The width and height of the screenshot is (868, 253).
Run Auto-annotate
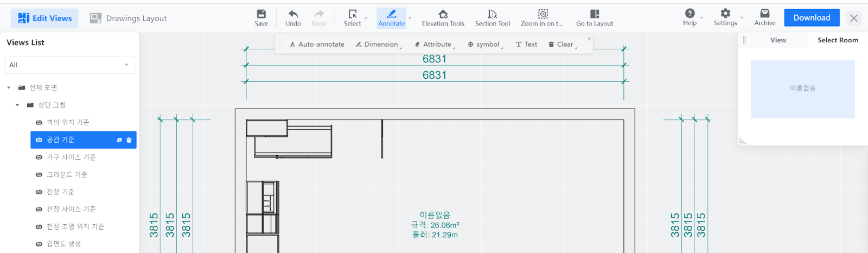[317, 45]
